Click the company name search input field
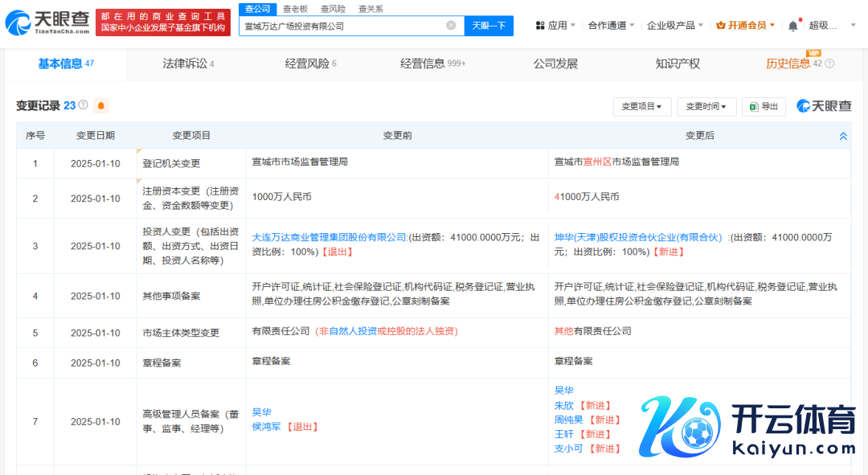This screenshot has width=868, height=475. (x=342, y=26)
